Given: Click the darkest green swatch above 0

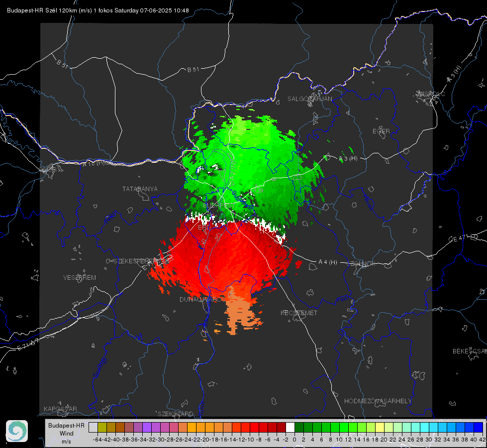Looking at the screenshot, I should [x=299, y=427].
